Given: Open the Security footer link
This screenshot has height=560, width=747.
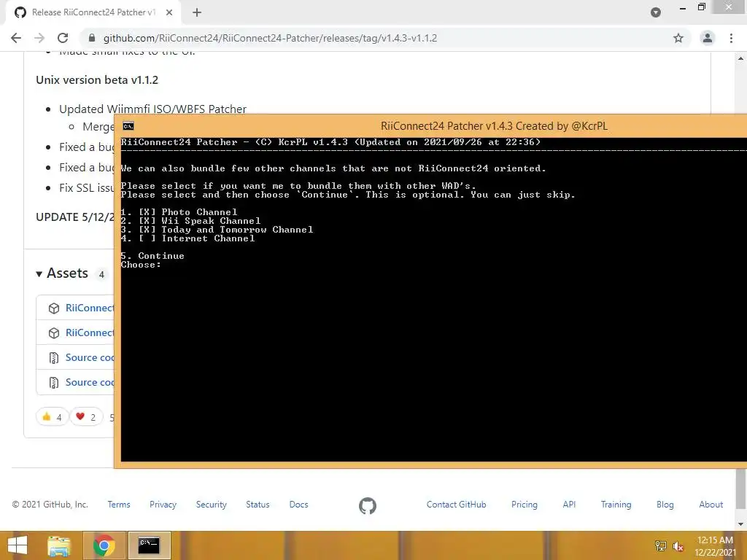Looking at the screenshot, I should coord(211,505).
